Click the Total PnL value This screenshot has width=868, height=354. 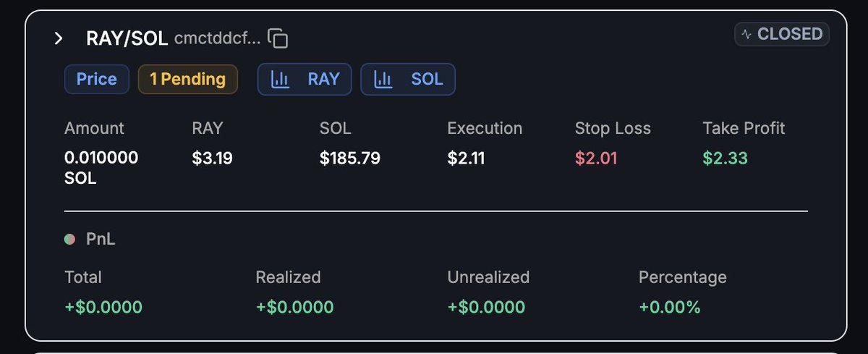pos(103,307)
